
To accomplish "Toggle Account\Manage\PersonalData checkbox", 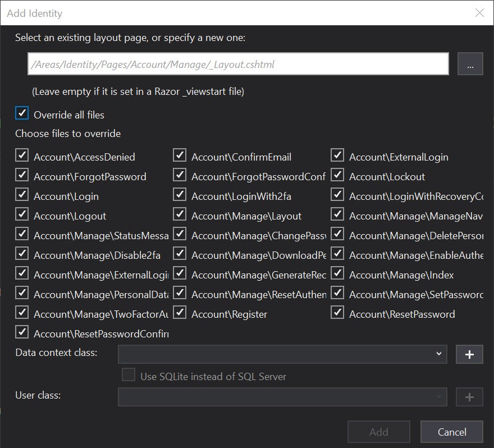I will 22,292.
